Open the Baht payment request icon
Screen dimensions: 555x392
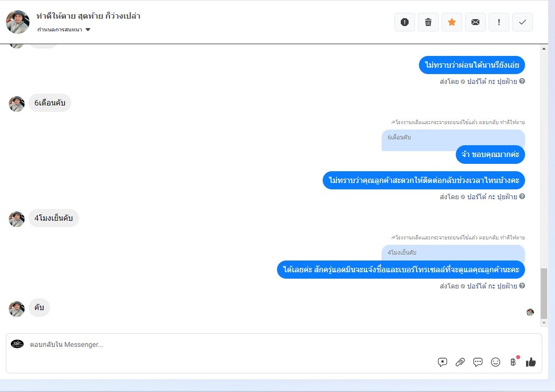point(513,362)
